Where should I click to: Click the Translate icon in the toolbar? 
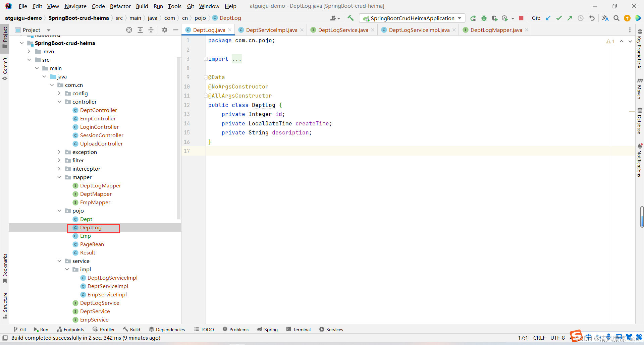[605, 18]
